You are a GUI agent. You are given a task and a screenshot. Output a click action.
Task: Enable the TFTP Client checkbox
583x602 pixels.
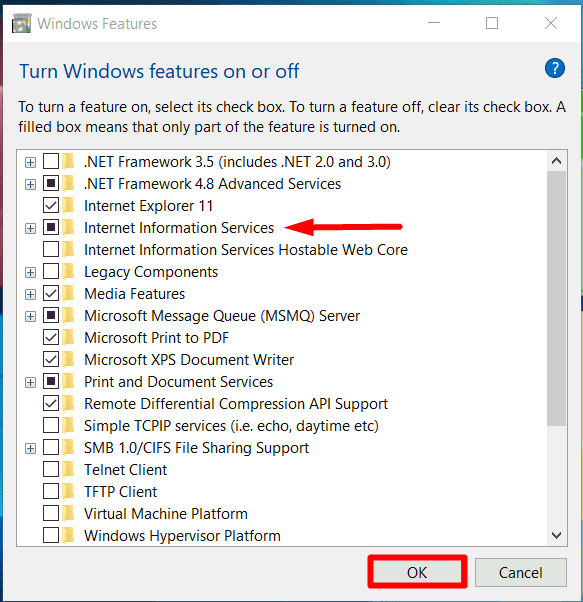(x=51, y=491)
